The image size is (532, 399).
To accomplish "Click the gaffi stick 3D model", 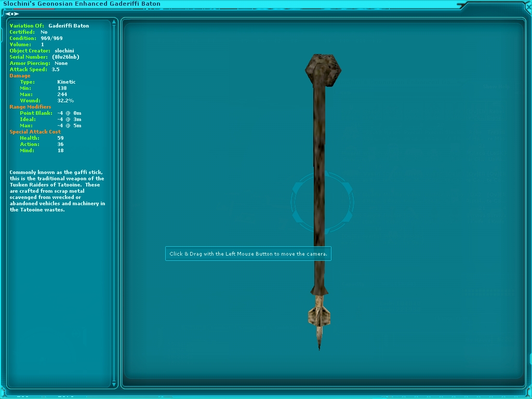I will tap(320, 202).
